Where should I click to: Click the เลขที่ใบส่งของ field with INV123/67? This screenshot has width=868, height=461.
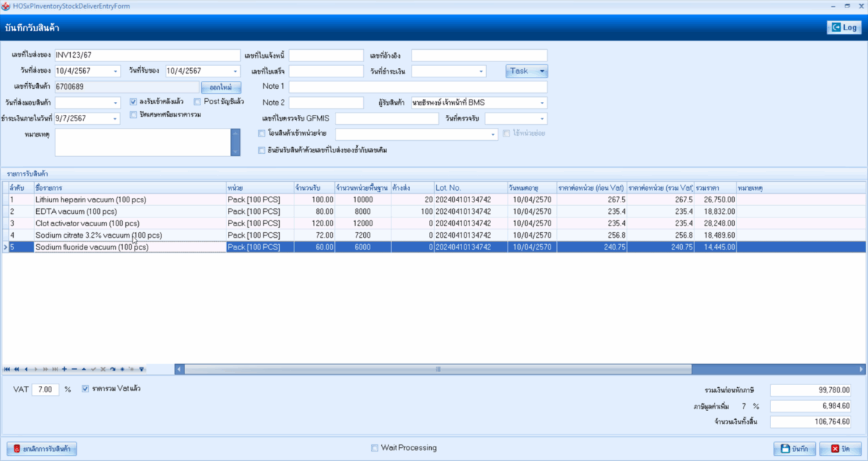(x=147, y=55)
